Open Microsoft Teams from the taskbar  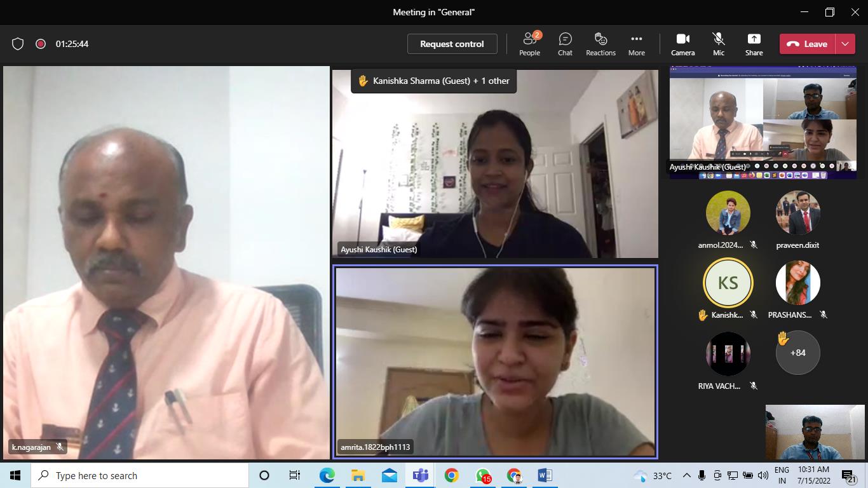point(420,475)
